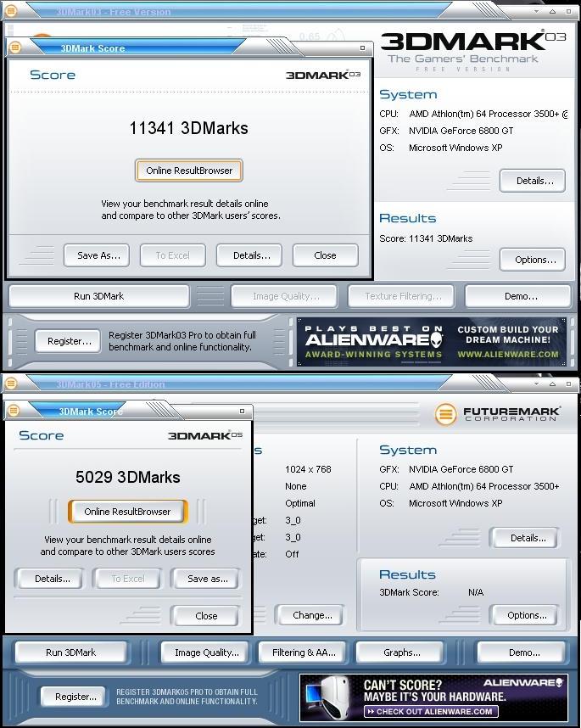
Task: Open the Alienware award-winning systems banner
Action: tap(432, 342)
